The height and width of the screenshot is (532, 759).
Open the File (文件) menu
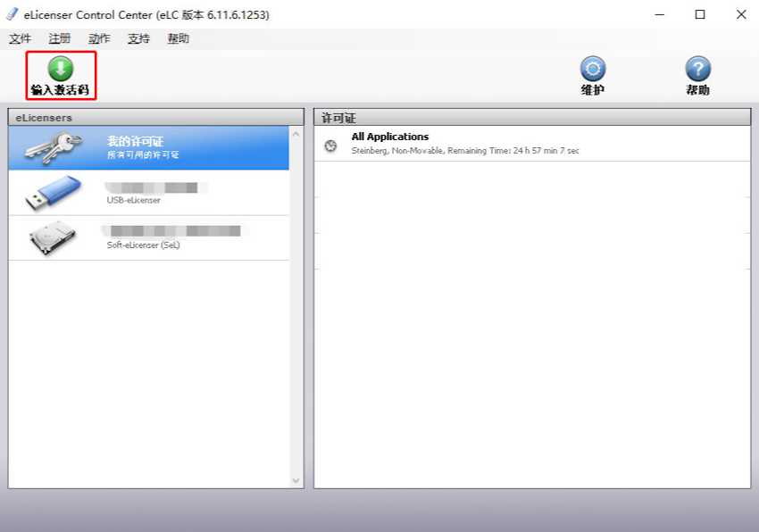pos(20,38)
